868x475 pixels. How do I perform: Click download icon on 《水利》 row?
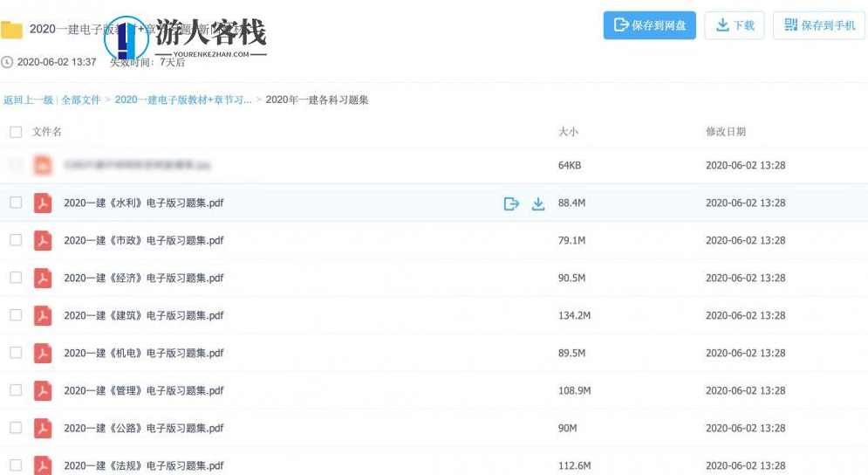coord(538,203)
